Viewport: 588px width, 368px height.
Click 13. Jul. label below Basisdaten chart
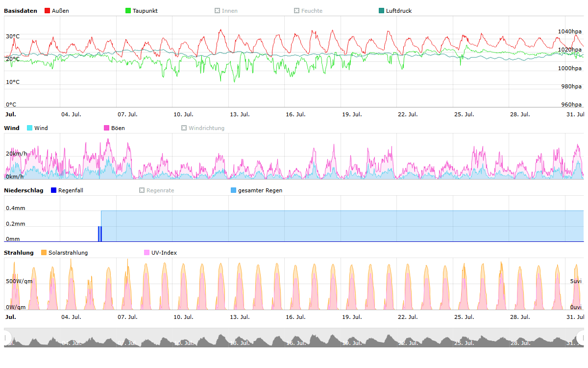tap(240, 114)
